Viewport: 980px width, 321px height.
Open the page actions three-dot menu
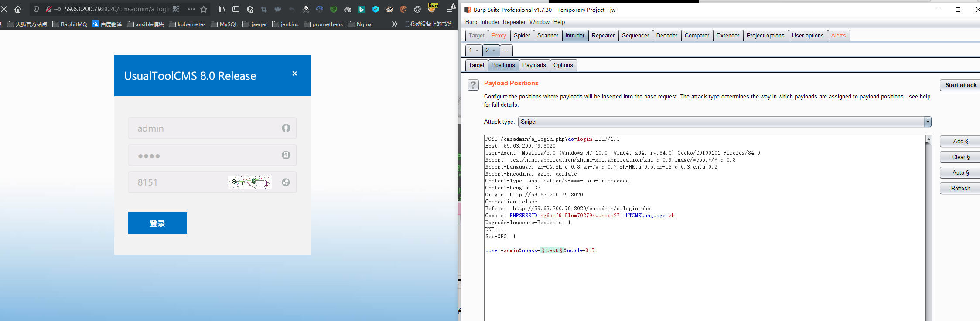[x=191, y=9]
